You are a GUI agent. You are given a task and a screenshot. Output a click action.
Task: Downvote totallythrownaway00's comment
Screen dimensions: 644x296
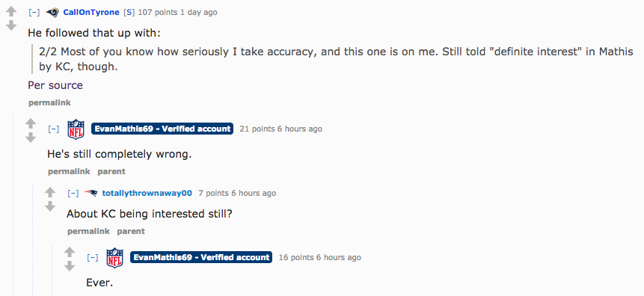click(50, 206)
